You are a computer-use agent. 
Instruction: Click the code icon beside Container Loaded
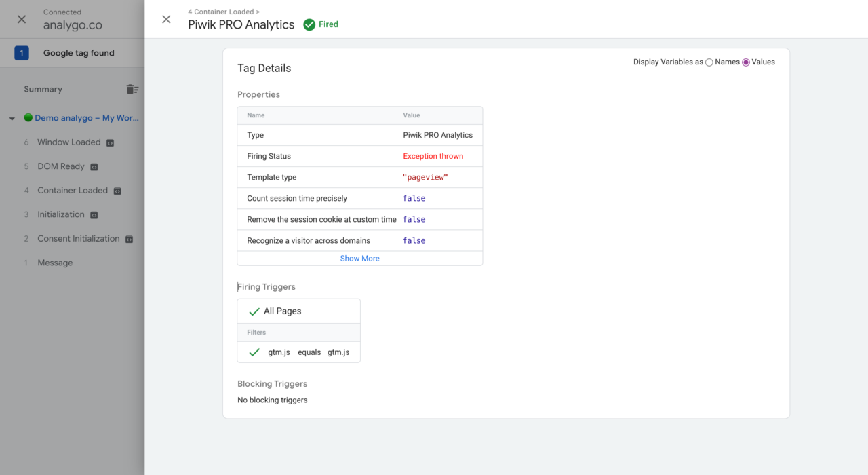pyautogui.click(x=117, y=191)
